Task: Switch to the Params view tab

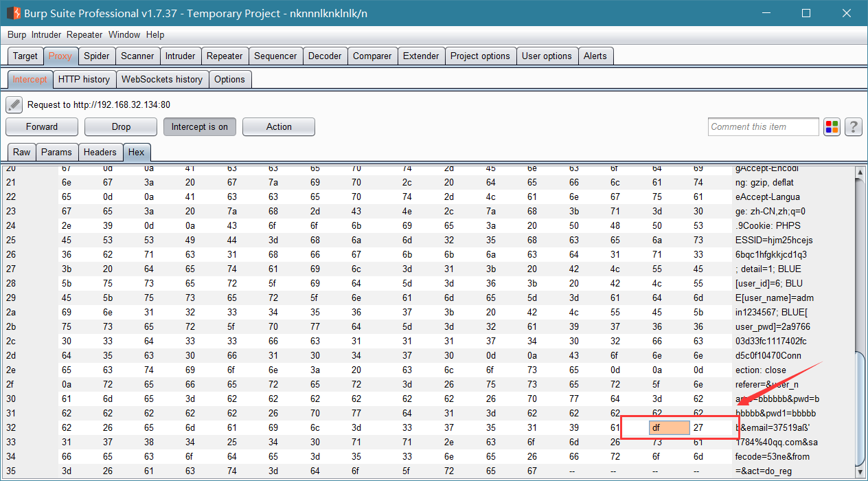Action: coord(56,153)
